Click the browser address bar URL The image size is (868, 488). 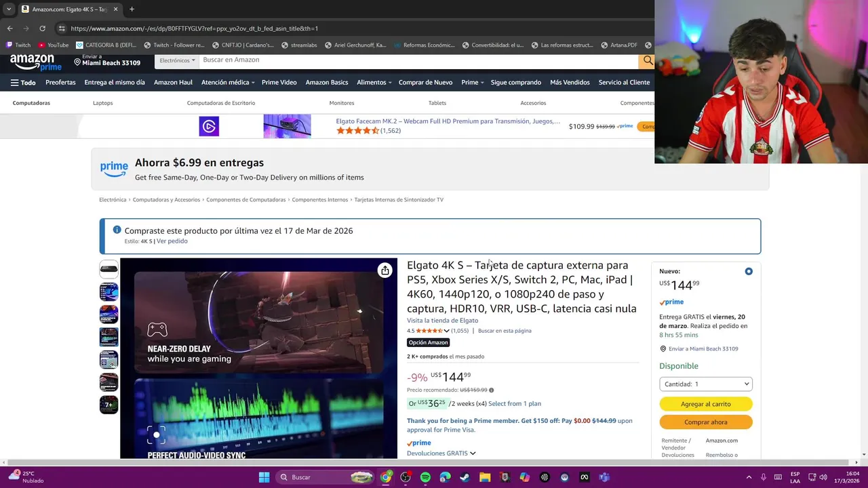pyautogui.click(x=195, y=28)
